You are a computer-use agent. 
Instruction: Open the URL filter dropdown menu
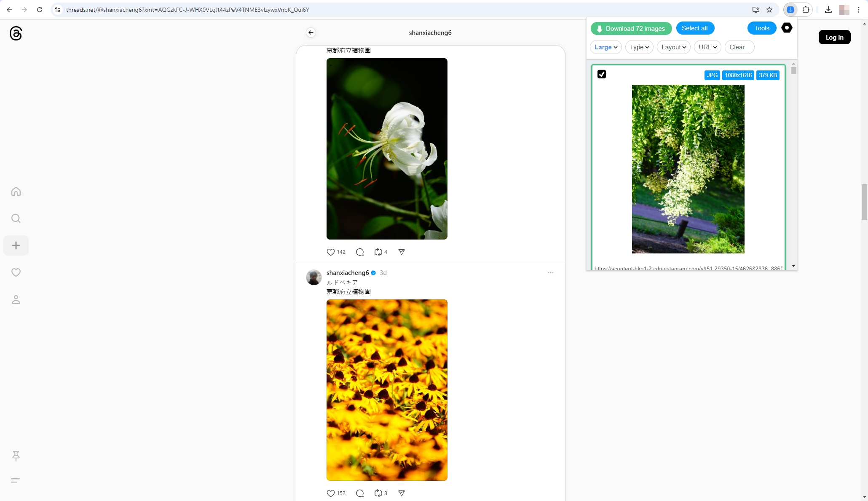pyautogui.click(x=707, y=47)
